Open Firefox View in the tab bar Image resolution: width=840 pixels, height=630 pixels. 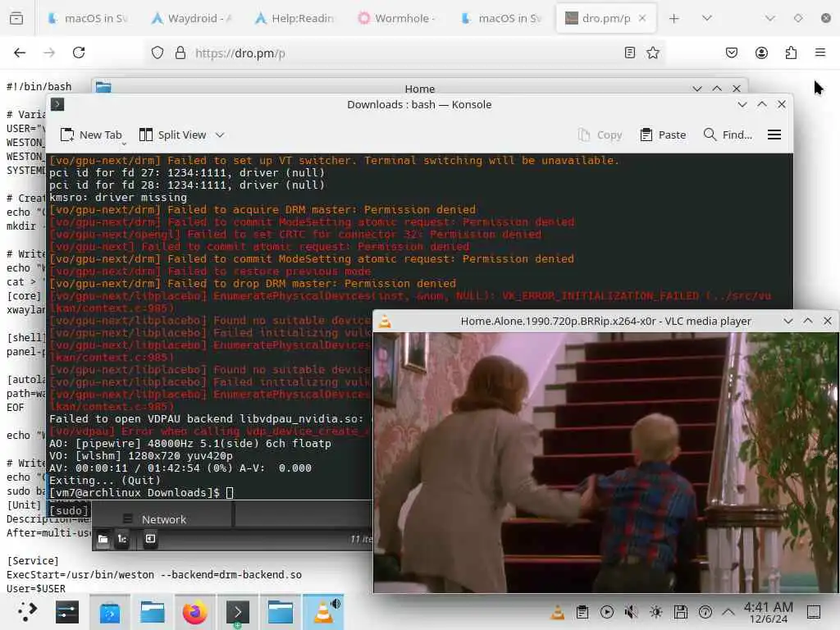16,18
